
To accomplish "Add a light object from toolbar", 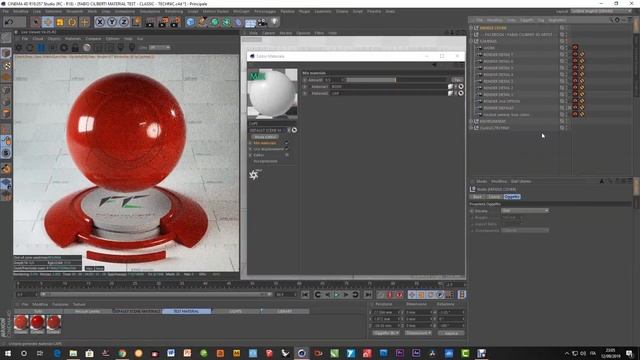I will click(x=275, y=22).
